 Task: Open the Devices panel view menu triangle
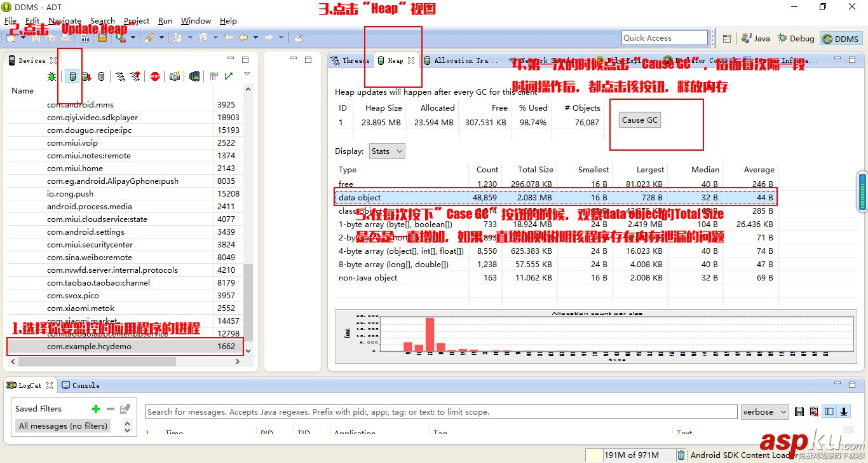tap(247, 74)
